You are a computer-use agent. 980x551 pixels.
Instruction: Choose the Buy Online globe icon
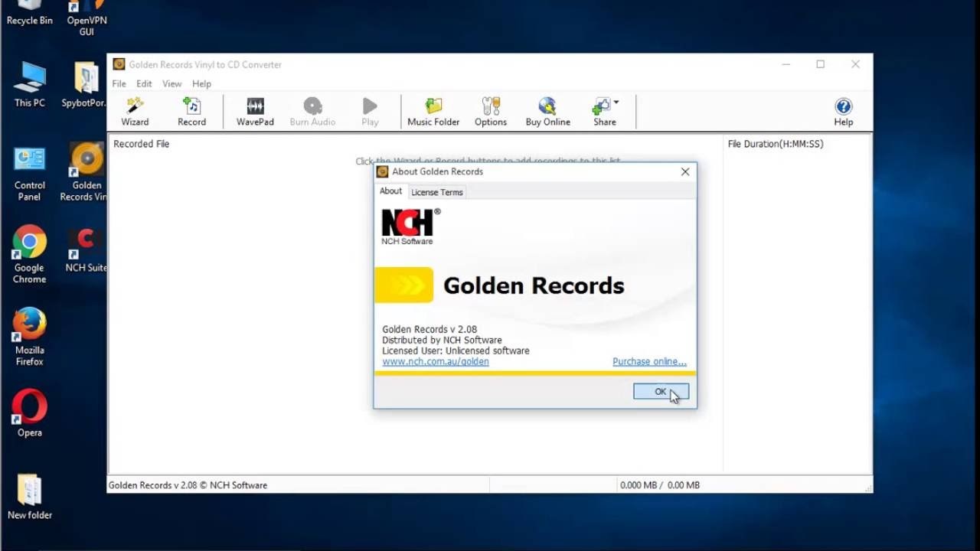547,112
